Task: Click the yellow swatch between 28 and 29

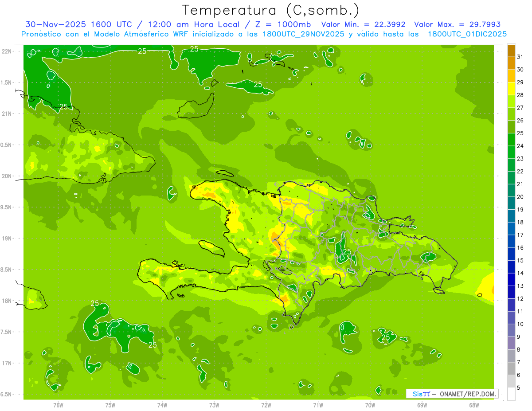Action: coord(511,89)
